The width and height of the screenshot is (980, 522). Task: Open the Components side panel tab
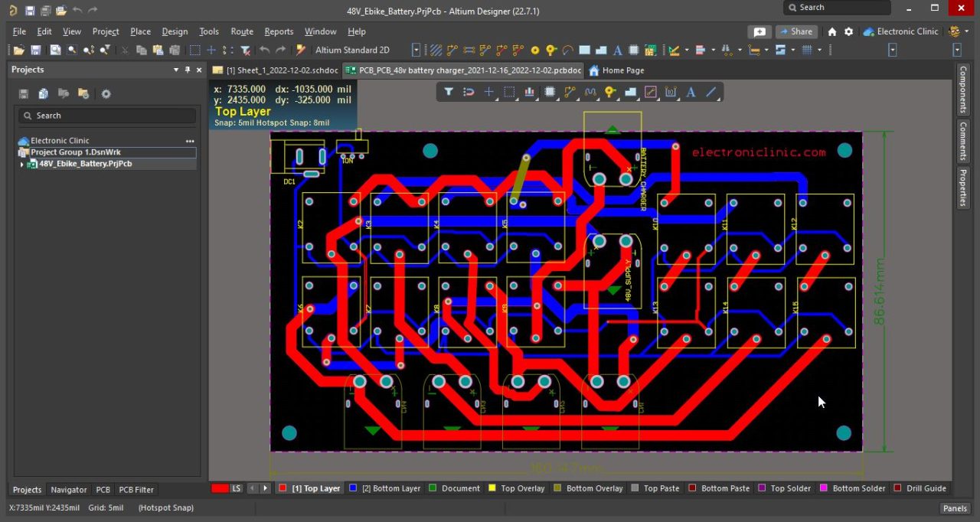[x=963, y=90]
